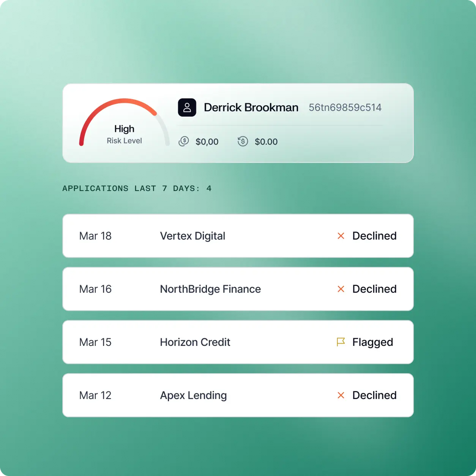Click the user profile avatar icon

tap(187, 107)
